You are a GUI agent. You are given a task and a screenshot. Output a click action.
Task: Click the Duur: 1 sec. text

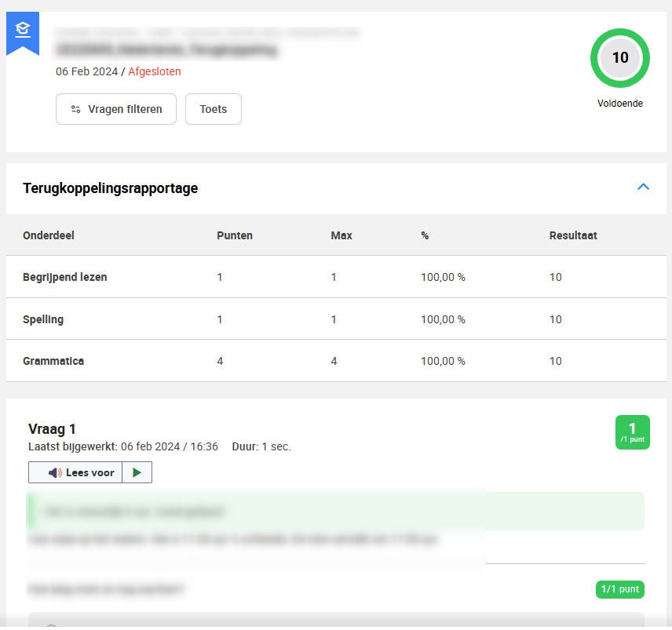click(261, 446)
